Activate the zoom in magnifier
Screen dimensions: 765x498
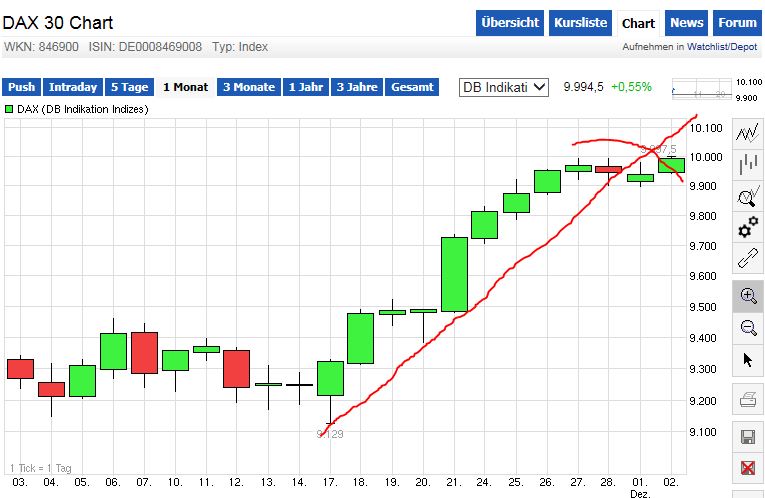pyautogui.click(x=748, y=296)
